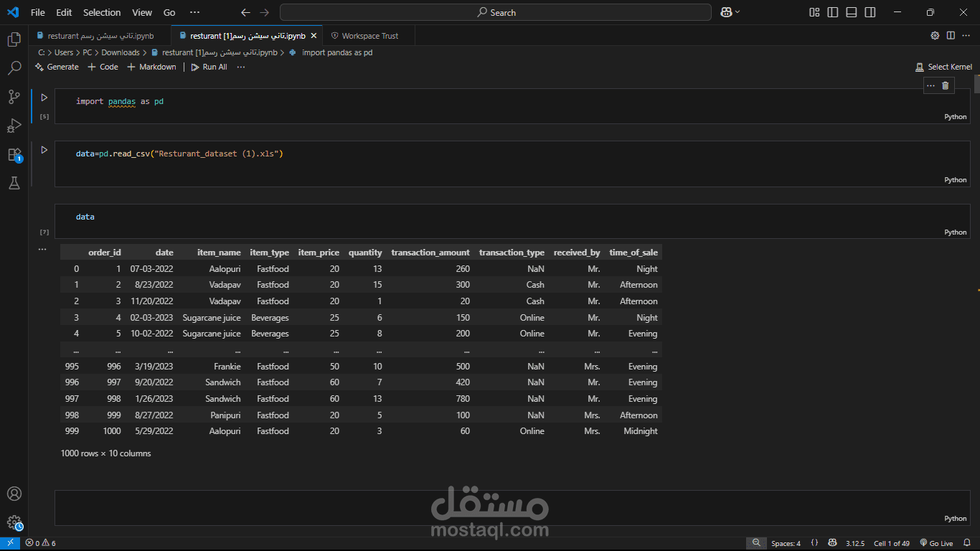Open the File menu
The width and height of the screenshot is (980, 551).
point(37,12)
